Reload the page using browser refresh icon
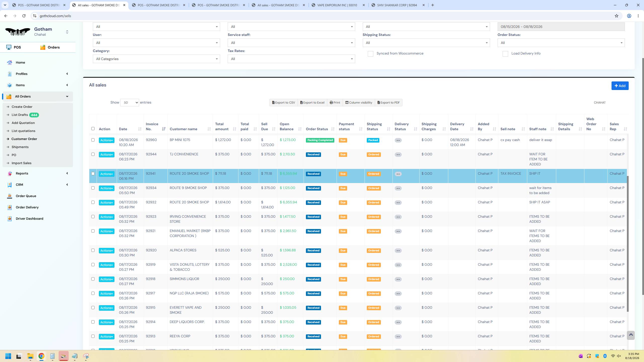The image size is (644, 362). click(24, 16)
